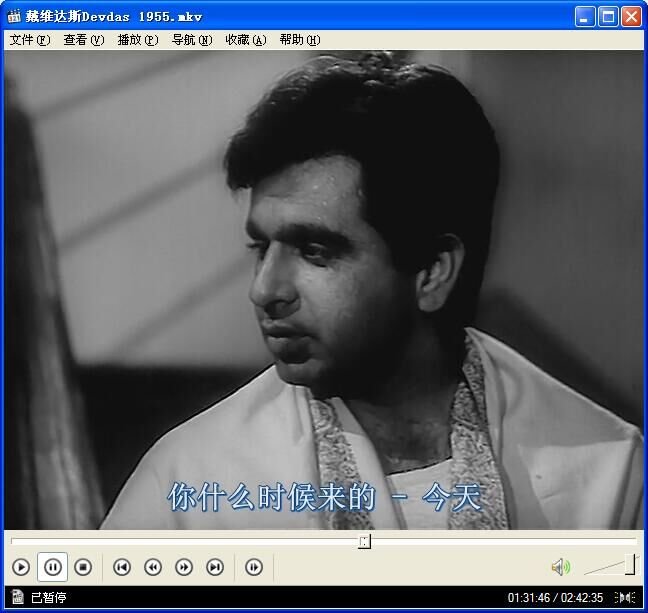Click the single frame step button
This screenshot has width=648, height=613.
click(x=254, y=567)
